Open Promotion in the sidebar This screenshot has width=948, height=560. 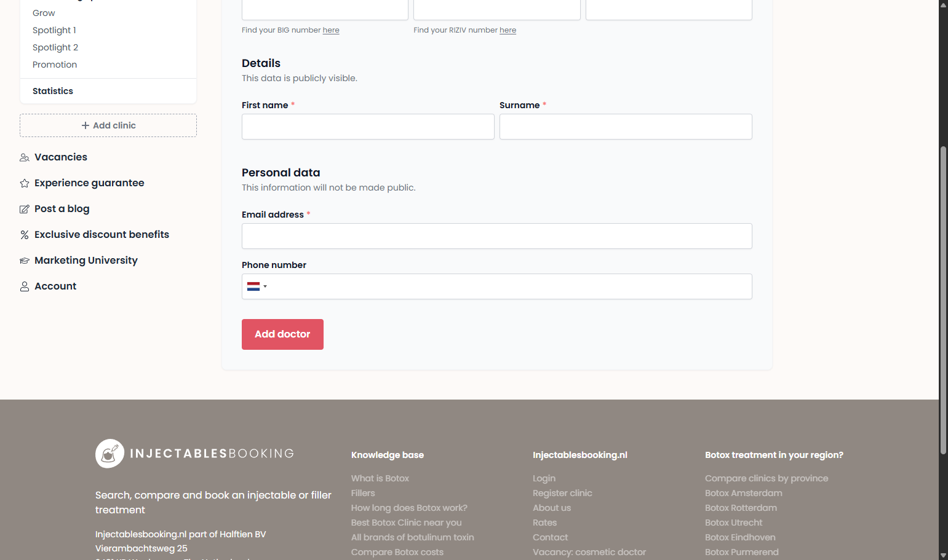55,65
